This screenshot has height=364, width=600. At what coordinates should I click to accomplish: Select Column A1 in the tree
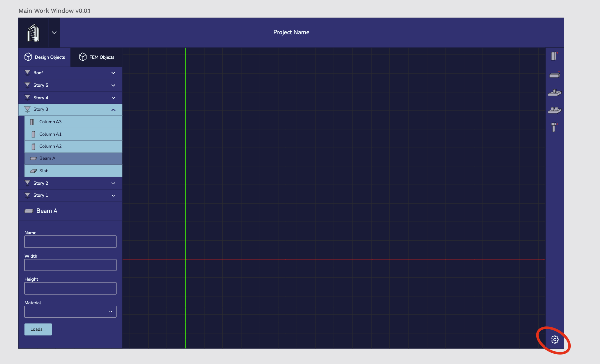point(73,134)
